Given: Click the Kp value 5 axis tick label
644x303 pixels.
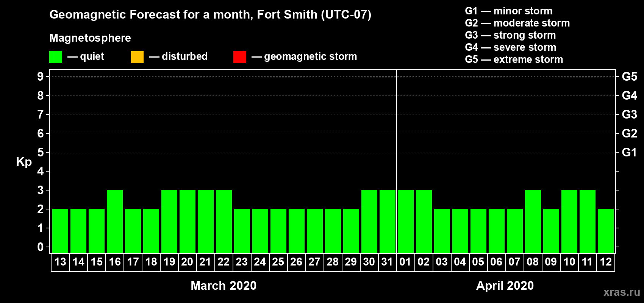Looking at the screenshot, I should (x=41, y=152).
